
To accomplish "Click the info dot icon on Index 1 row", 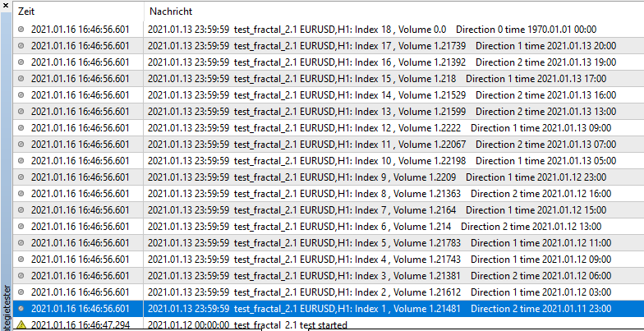I will click(21, 309).
